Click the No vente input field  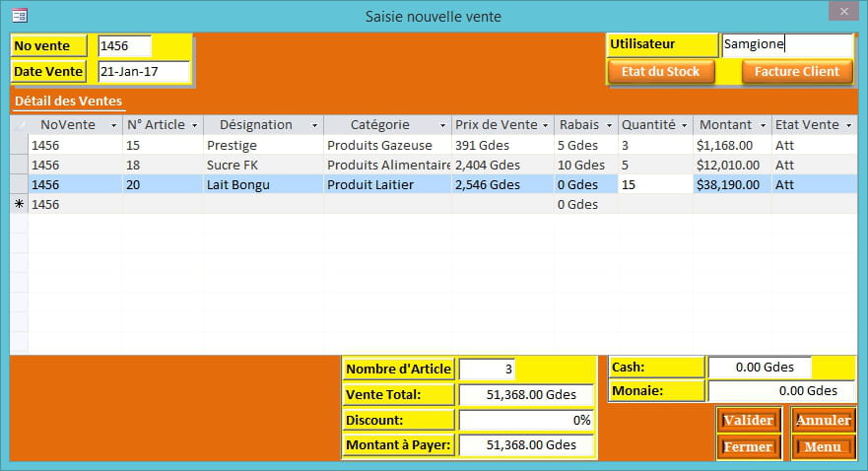coord(124,46)
